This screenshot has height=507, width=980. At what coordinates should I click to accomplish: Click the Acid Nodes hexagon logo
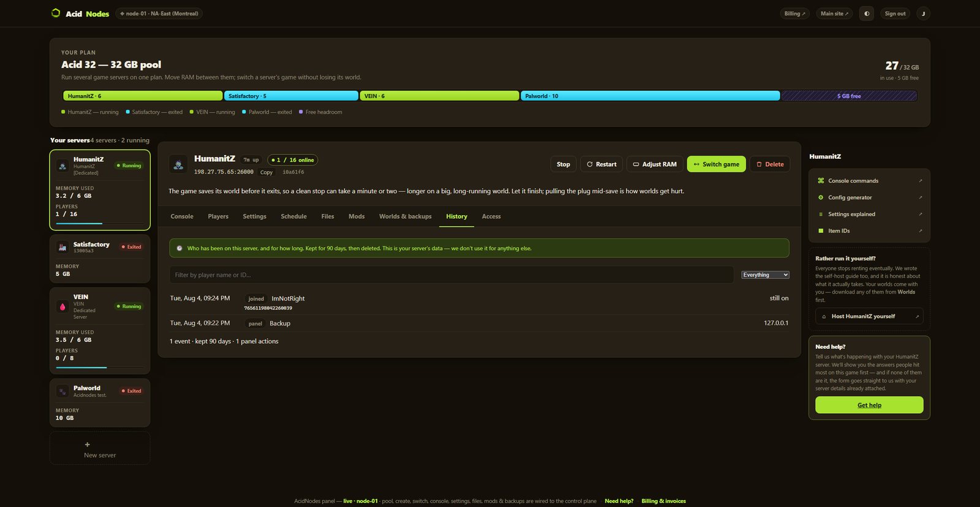[x=56, y=13]
